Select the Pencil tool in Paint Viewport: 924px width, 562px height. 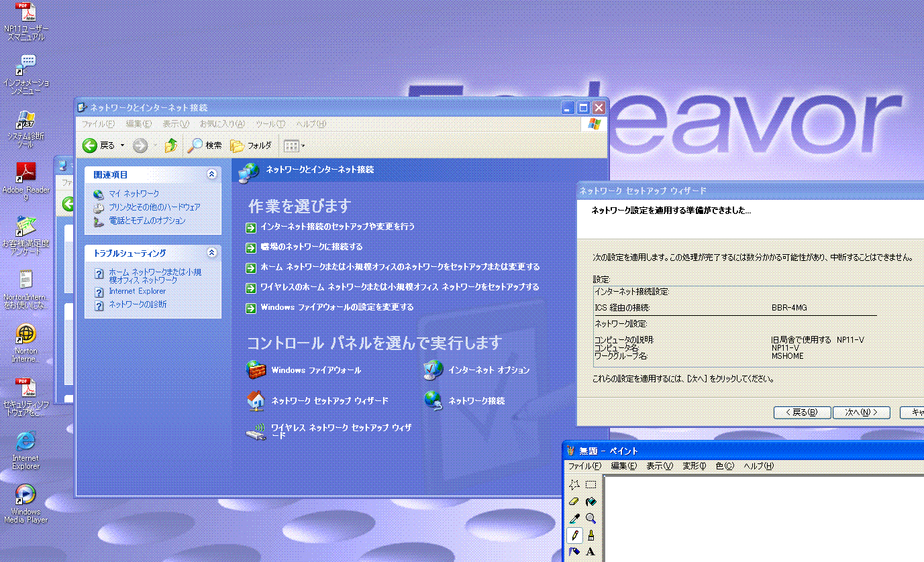click(574, 535)
